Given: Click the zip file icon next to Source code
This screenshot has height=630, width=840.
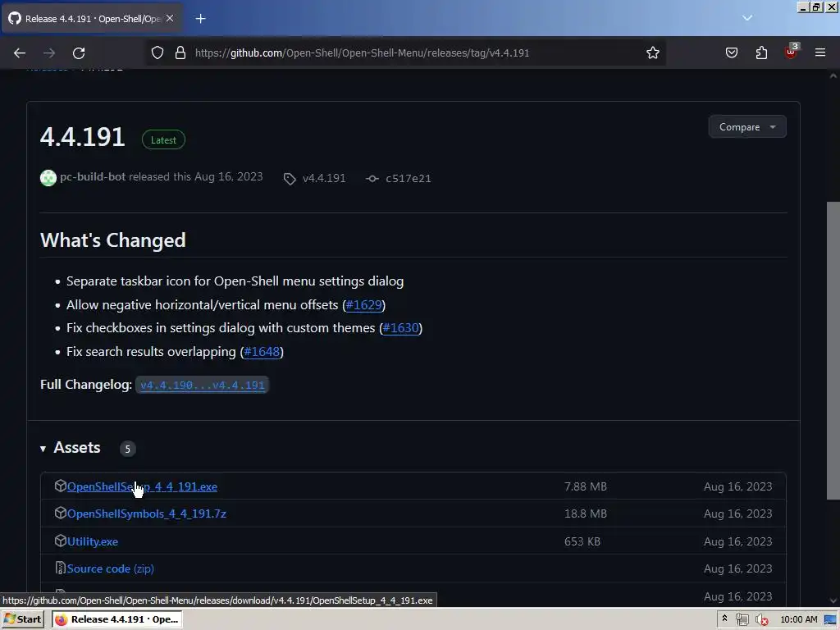Looking at the screenshot, I should point(60,568).
